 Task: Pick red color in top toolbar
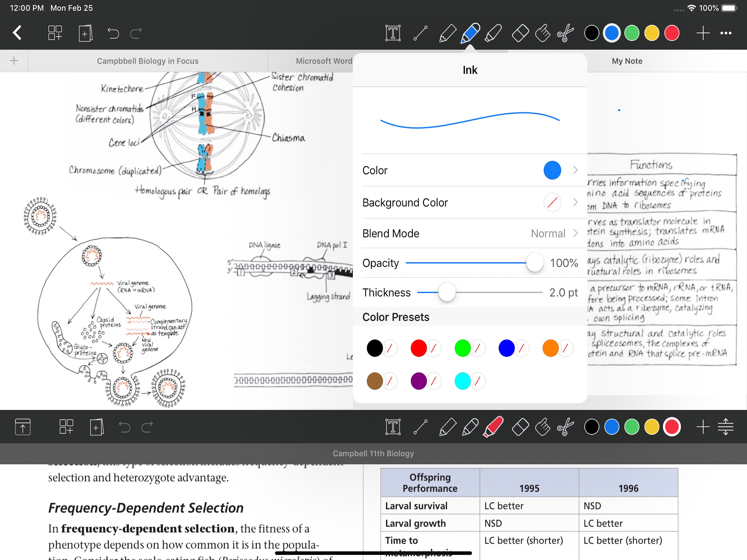tap(672, 33)
